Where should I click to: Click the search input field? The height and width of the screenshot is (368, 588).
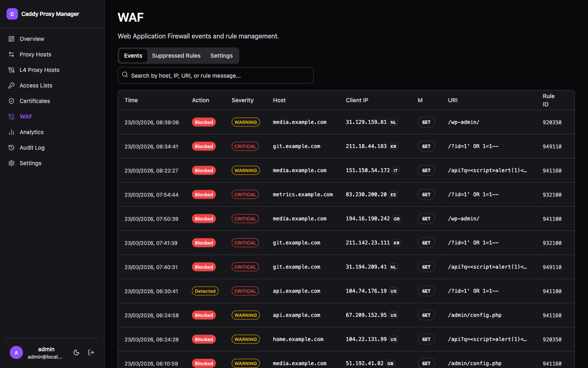(216, 75)
